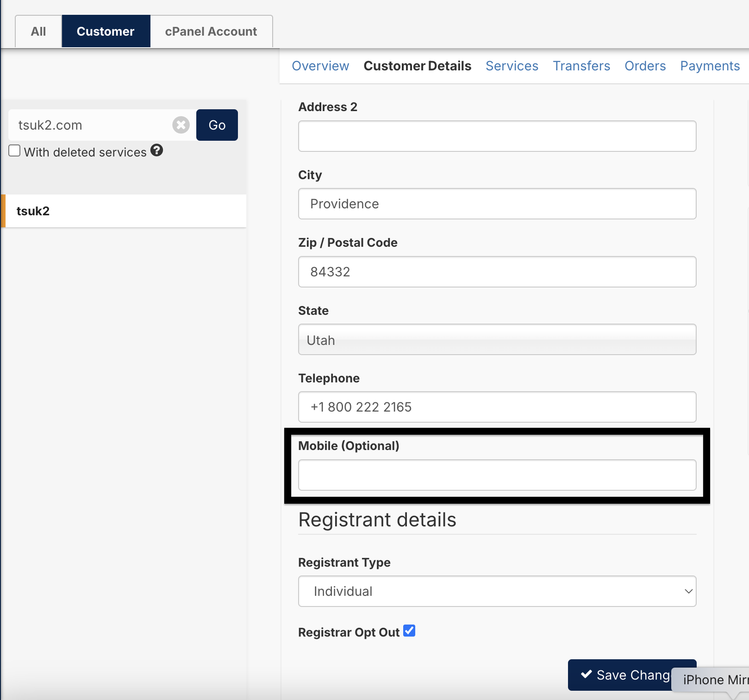Image resolution: width=749 pixels, height=700 pixels.
Task: Navigate to Payments section
Action: (x=710, y=66)
